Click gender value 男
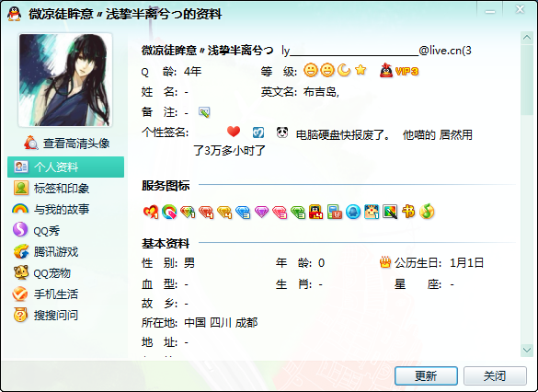The image size is (538, 392). (x=189, y=262)
